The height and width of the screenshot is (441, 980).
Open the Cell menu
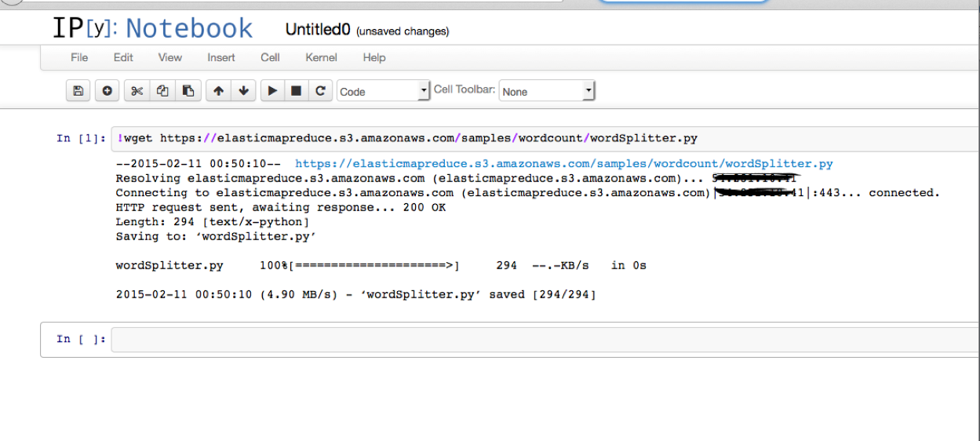tap(270, 57)
